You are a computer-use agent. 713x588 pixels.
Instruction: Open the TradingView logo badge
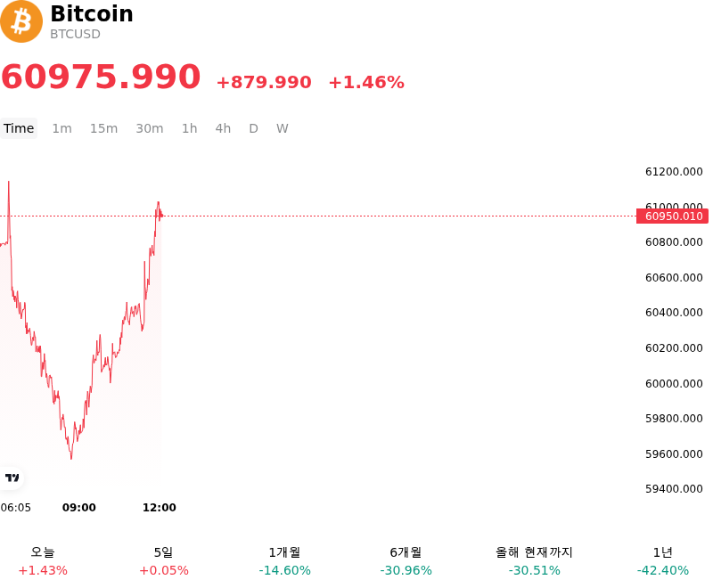pos(12,478)
